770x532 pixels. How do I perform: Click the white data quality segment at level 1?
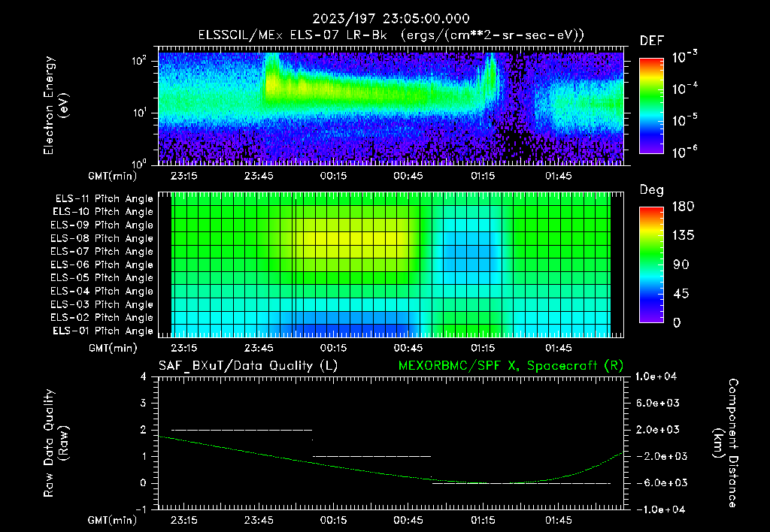pos(371,456)
